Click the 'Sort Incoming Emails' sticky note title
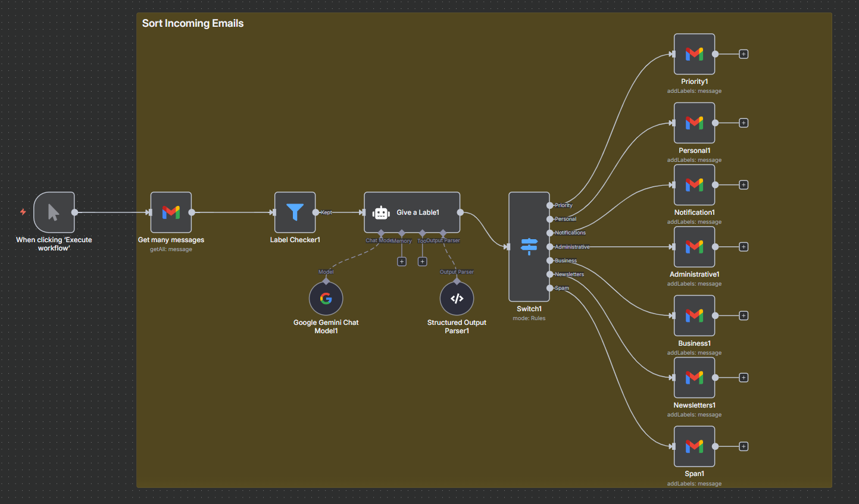 193,23
